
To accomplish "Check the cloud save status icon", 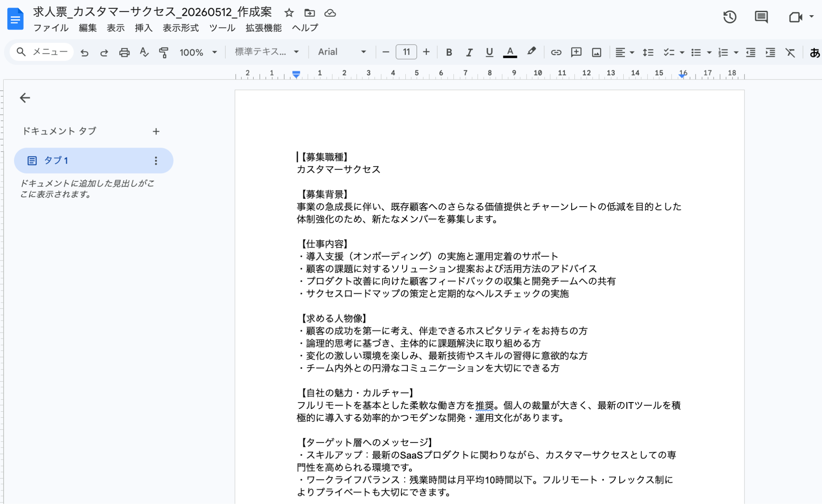I will tap(330, 13).
